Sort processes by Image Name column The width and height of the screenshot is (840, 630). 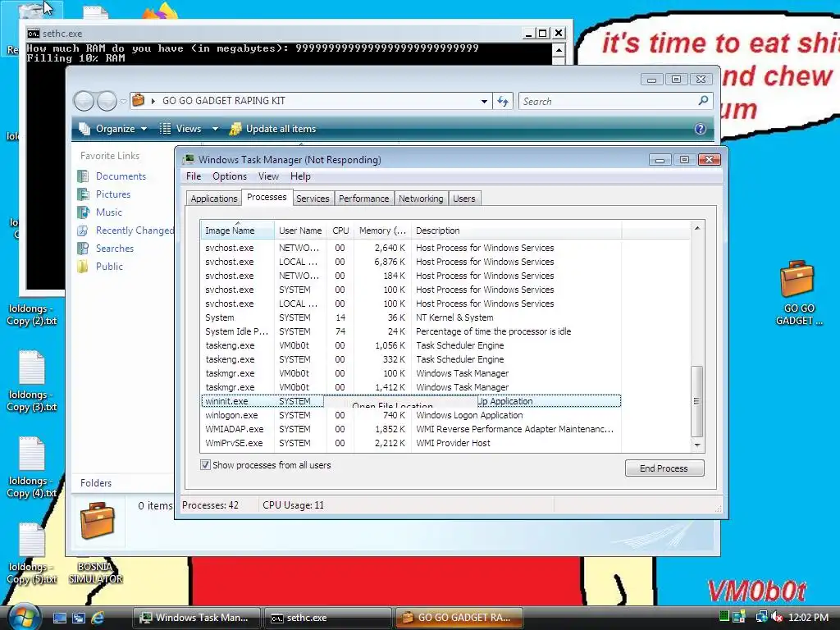pos(237,231)
